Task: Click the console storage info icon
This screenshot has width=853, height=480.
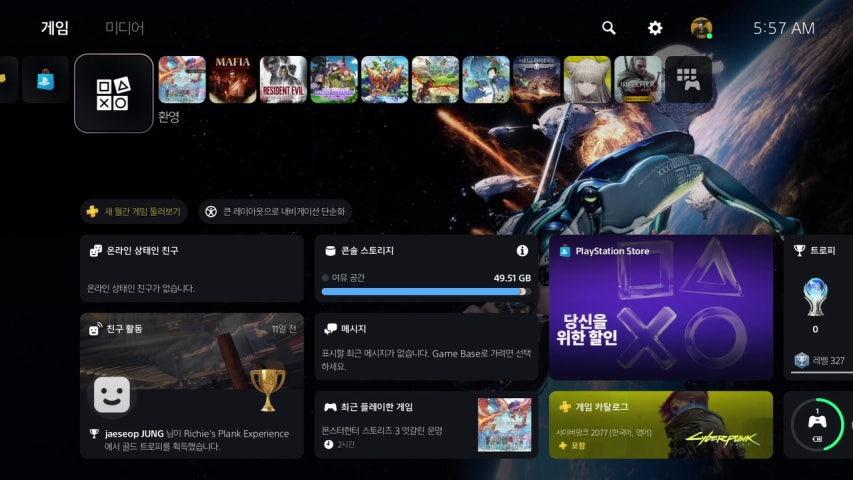Action: click(x=522, y=250)
